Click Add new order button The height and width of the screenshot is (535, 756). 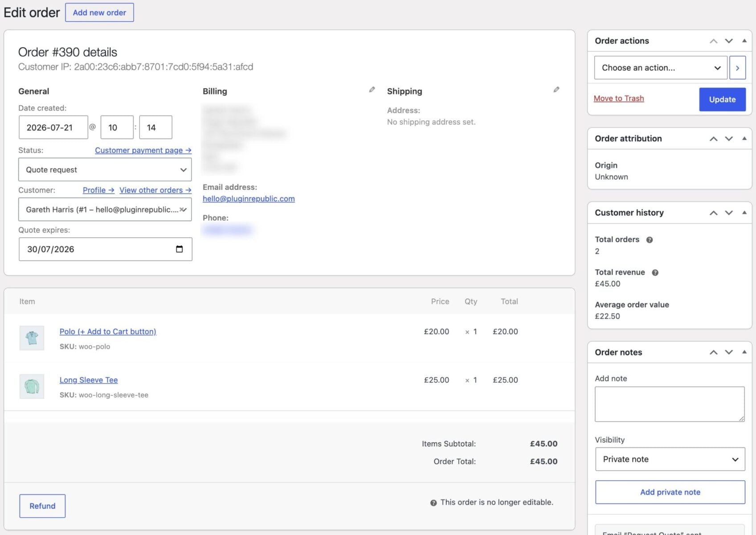click(x=99, y=12)
